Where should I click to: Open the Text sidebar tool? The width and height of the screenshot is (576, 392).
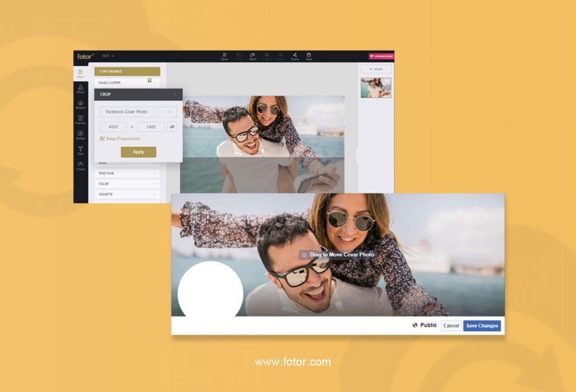[80, 151]
